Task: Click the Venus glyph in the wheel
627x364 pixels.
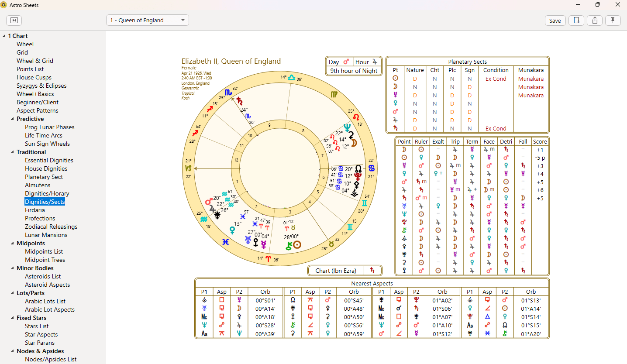Action: [x=233, y=230]
